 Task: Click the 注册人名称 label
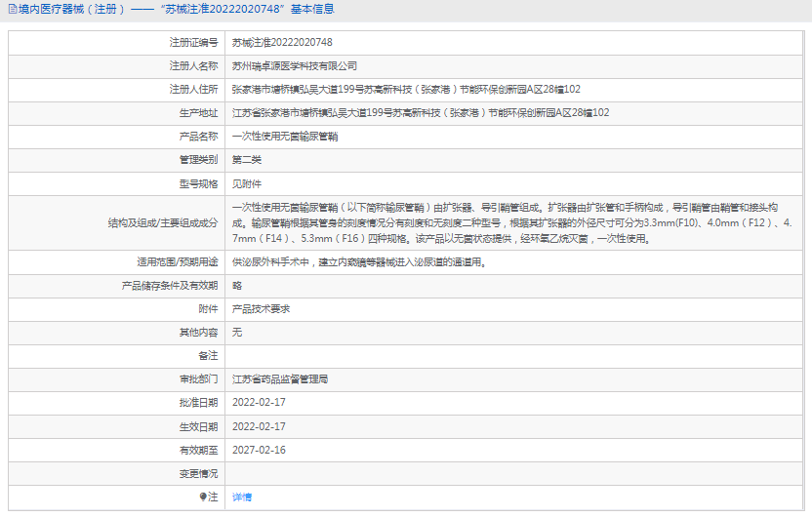[x=193, y=65]
